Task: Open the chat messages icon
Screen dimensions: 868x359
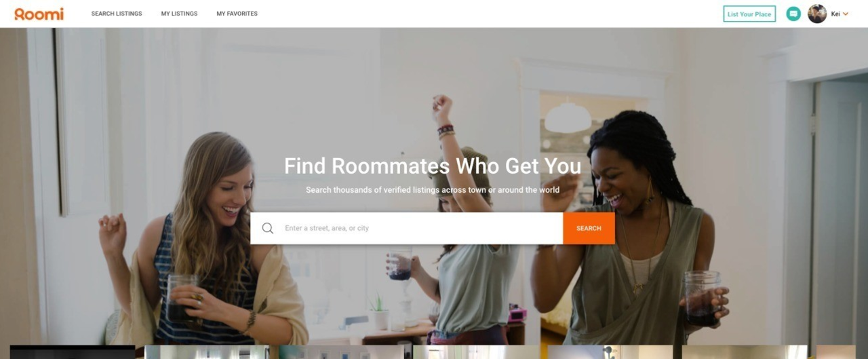Action: [x=793, y=14]
